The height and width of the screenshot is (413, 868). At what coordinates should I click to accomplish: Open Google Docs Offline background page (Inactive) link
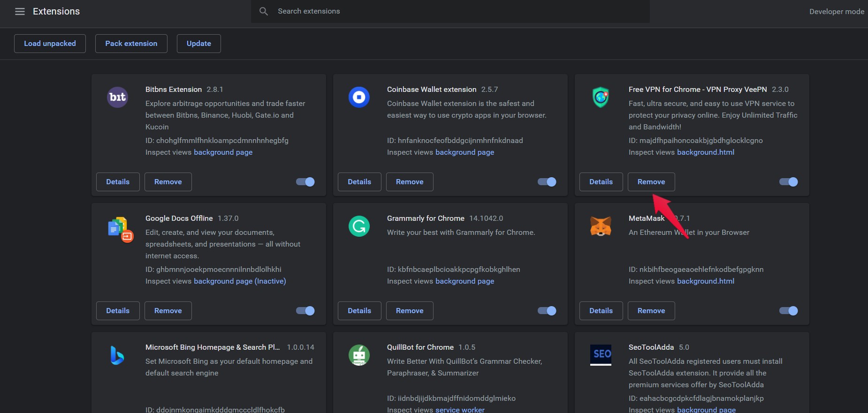240,281
